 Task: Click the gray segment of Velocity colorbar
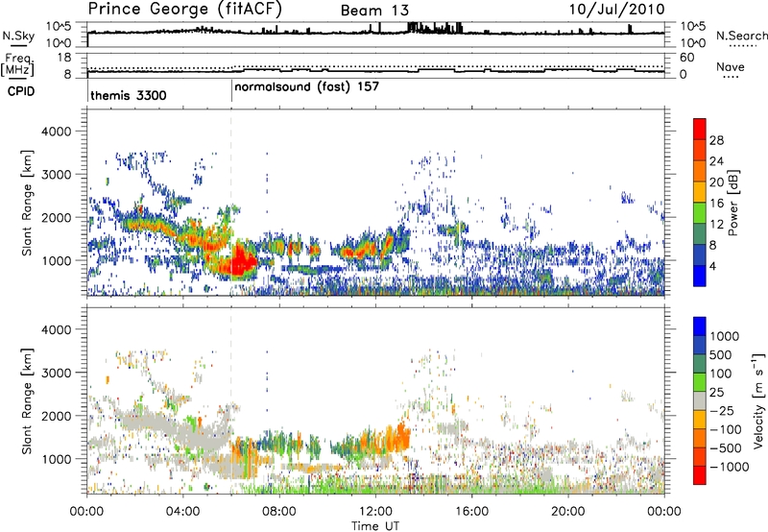700,400
